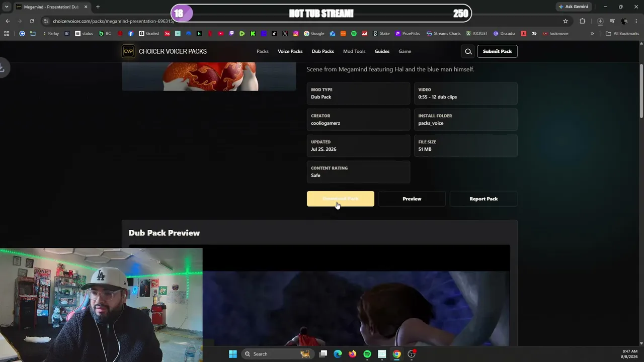The width and height of the screenshot is (644, 362).
Task: Open the PrizePicks bookmark
Action: click(x=408, y=34)
